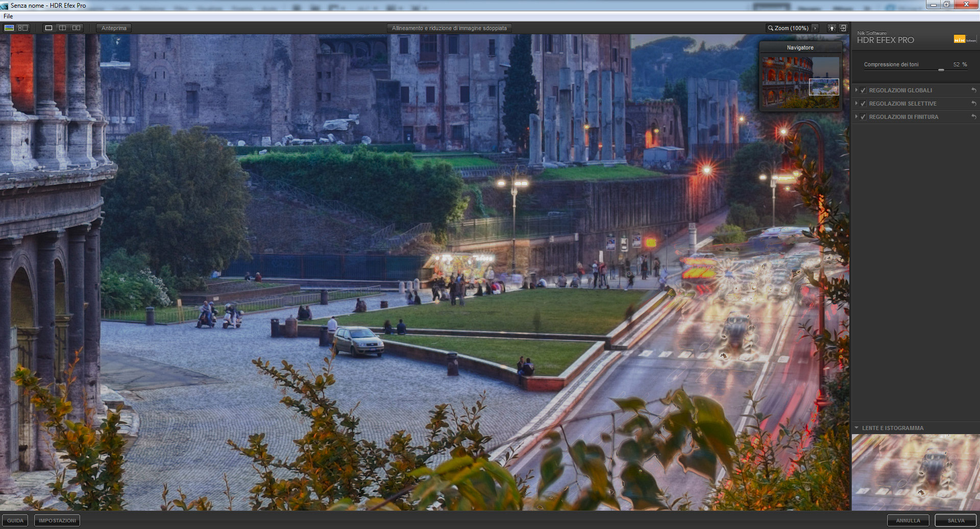Uncheck the Regolazioni Globali checkbox
The height and width of the screenshot is (529, 980).
click(863, 90)
